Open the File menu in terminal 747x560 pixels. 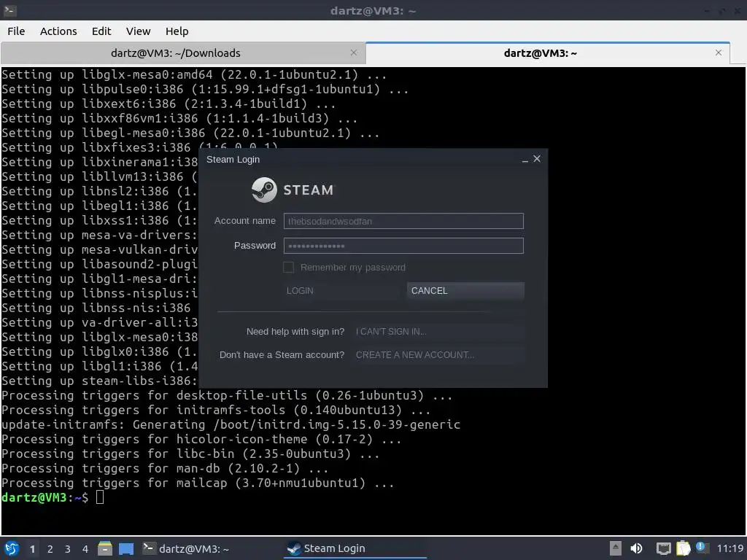16,31
